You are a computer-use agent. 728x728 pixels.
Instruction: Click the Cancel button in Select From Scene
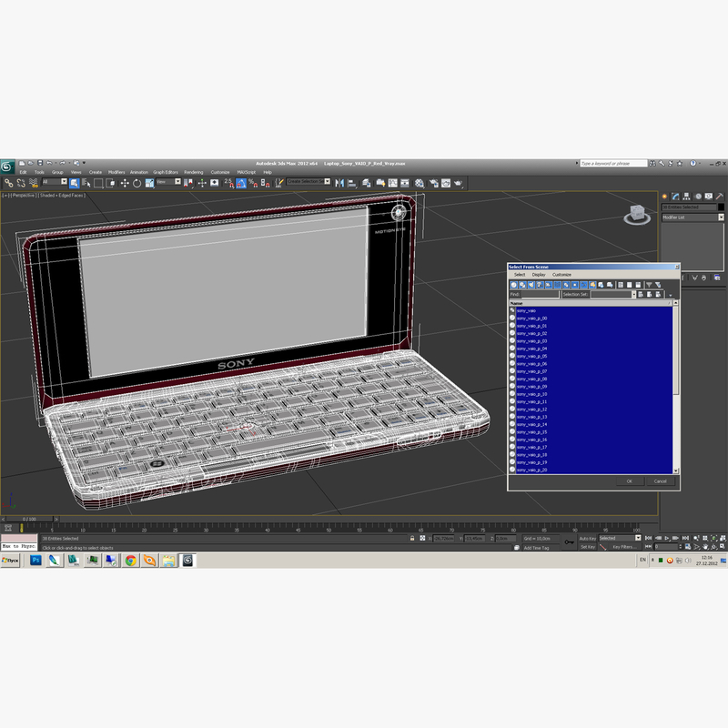[x=661, y=481]
